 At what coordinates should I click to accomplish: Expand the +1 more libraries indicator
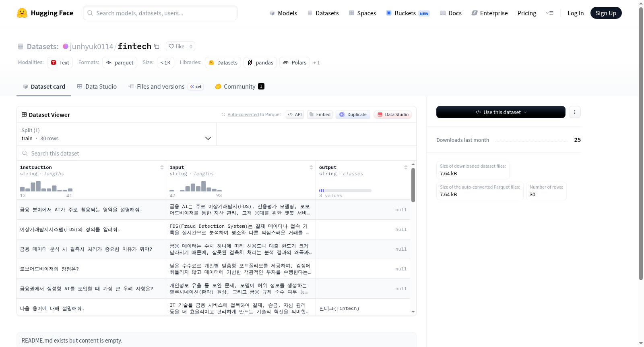point(316,63)
